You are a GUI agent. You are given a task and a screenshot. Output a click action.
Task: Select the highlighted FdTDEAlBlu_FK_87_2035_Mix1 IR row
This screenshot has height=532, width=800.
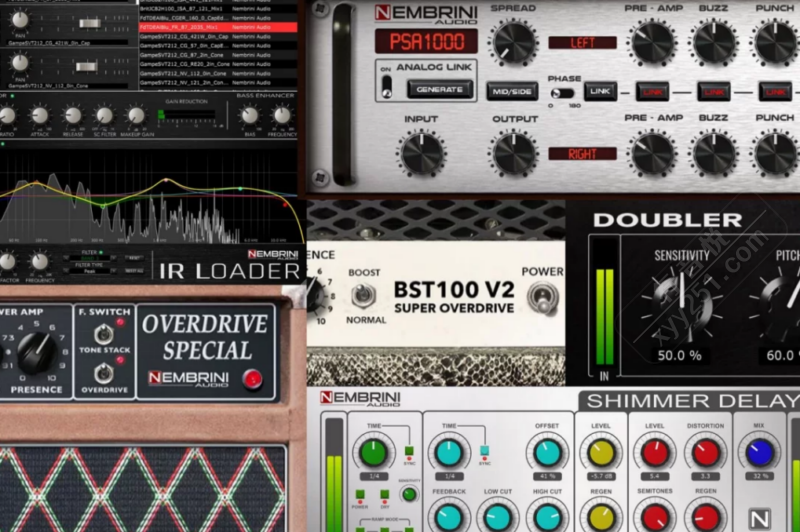(218, 27)
